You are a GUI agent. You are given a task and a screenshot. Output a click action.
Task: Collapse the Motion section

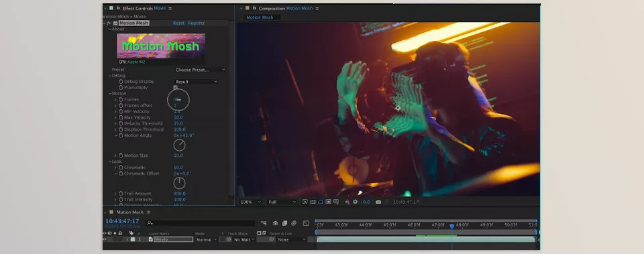(x=109, y=94)
